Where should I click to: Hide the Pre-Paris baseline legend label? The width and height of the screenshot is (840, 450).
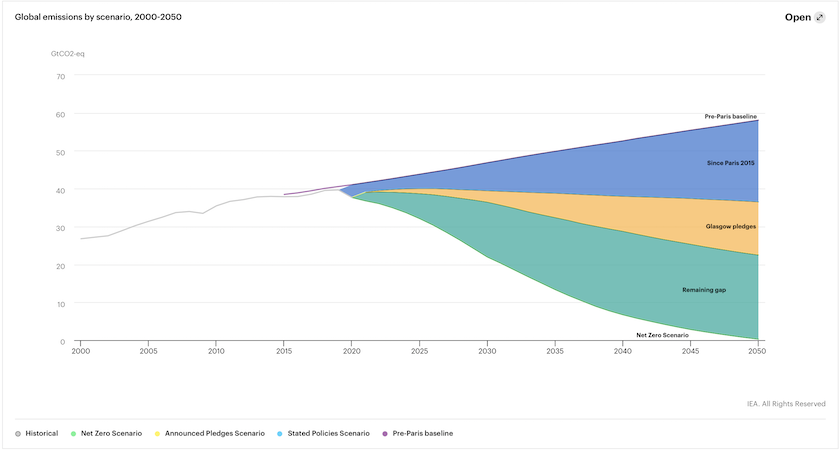coord(423,433)
